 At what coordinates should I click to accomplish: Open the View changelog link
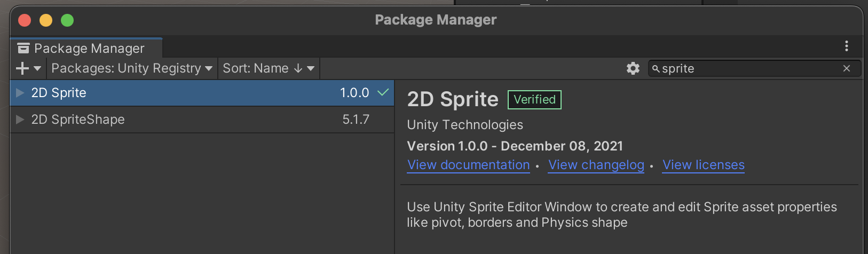596,165
